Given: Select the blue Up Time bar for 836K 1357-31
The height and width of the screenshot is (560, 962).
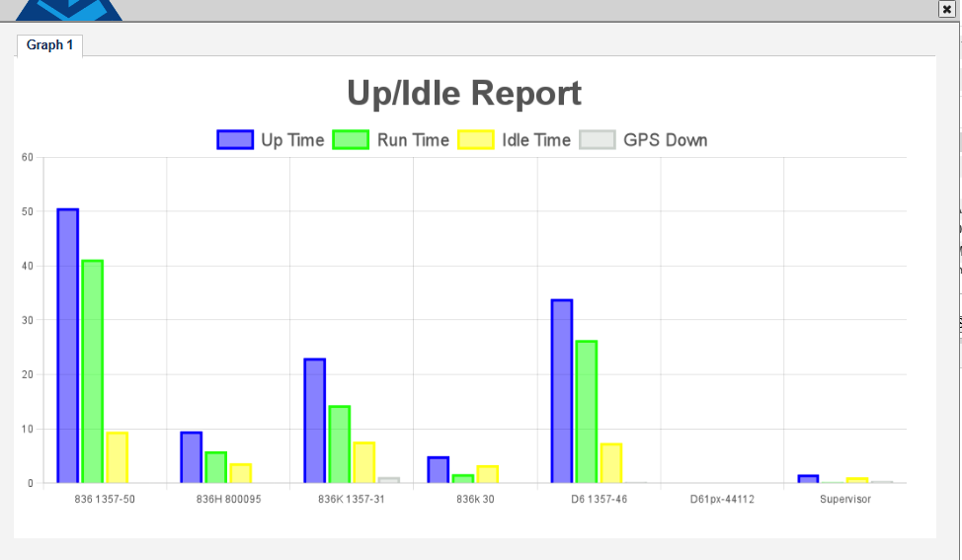Looking at the screenshot, I should tap(315, 421).
